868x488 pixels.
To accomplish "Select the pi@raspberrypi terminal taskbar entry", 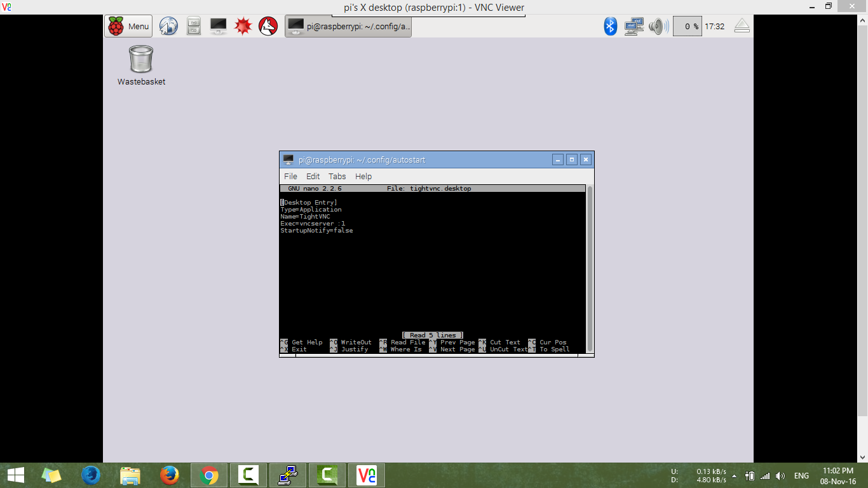I will point(348,26).
